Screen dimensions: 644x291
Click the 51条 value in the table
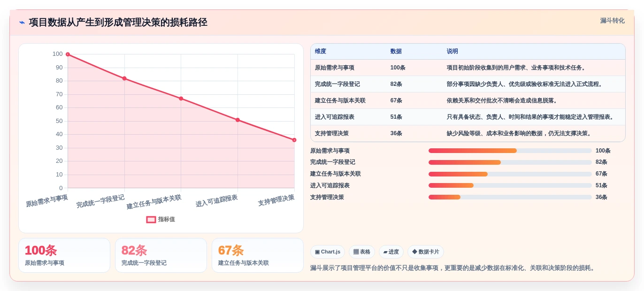396,117
